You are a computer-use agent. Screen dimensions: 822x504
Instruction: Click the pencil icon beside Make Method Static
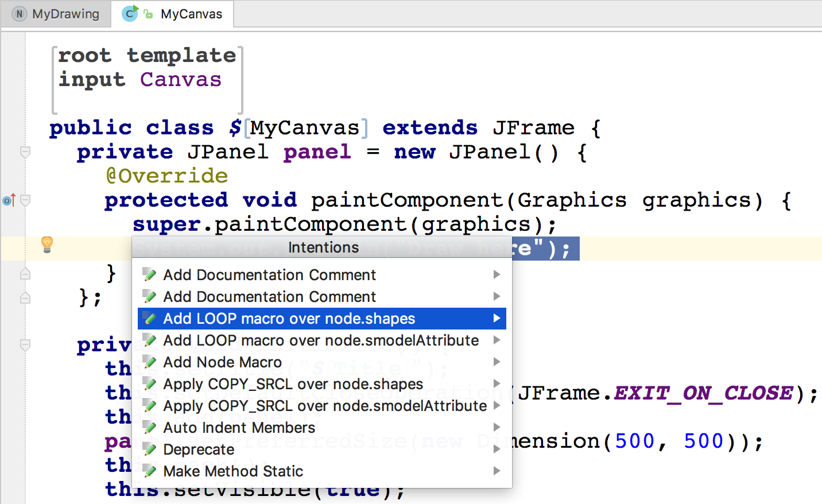tap(149, 471)
